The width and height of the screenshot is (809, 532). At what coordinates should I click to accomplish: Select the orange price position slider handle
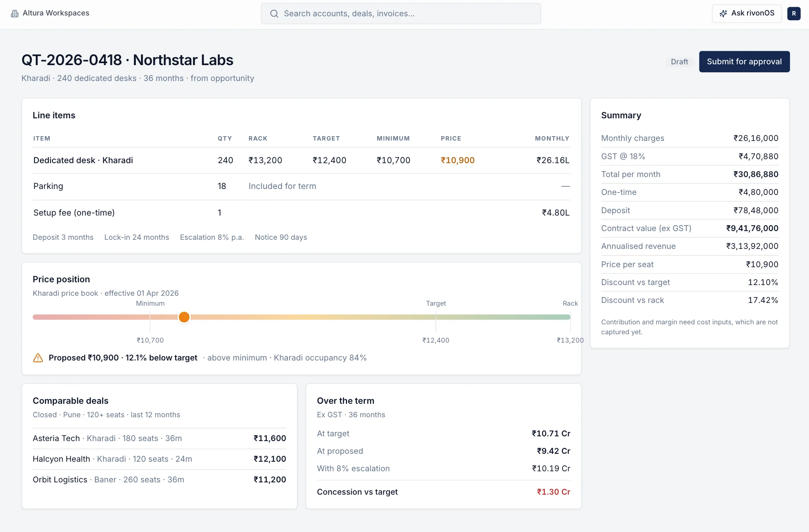point(184,317)
